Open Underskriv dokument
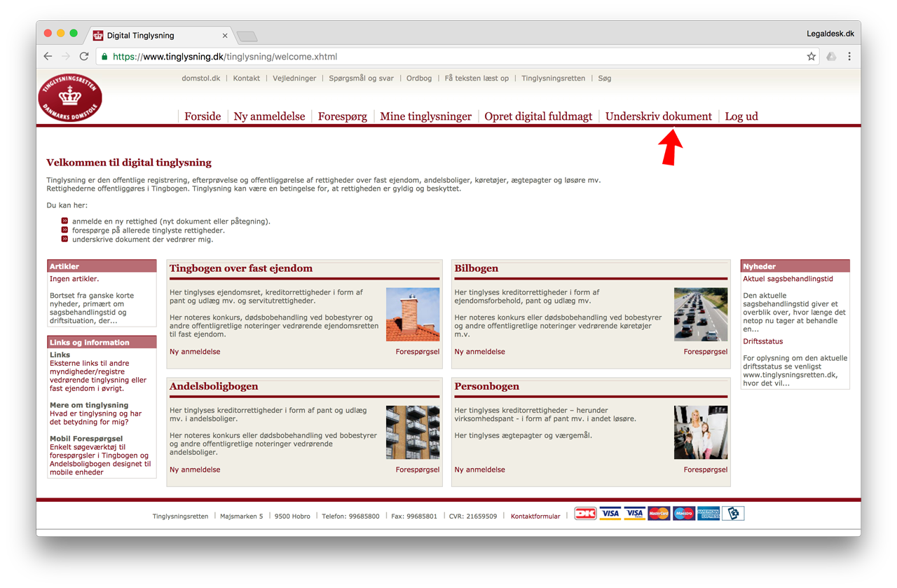The width and height of the screenshot is (897, 588). click(659, 116)
